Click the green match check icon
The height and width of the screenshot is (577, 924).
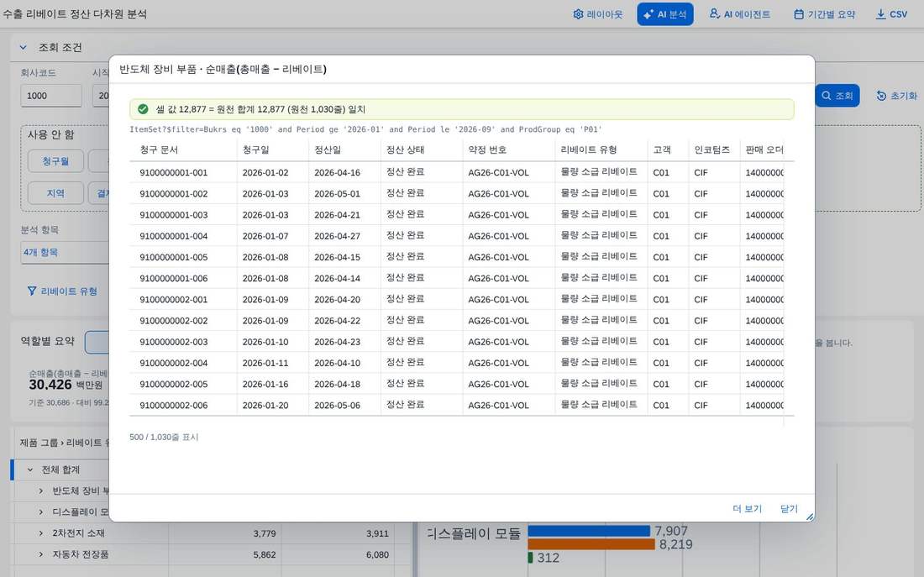pos(143,109)
